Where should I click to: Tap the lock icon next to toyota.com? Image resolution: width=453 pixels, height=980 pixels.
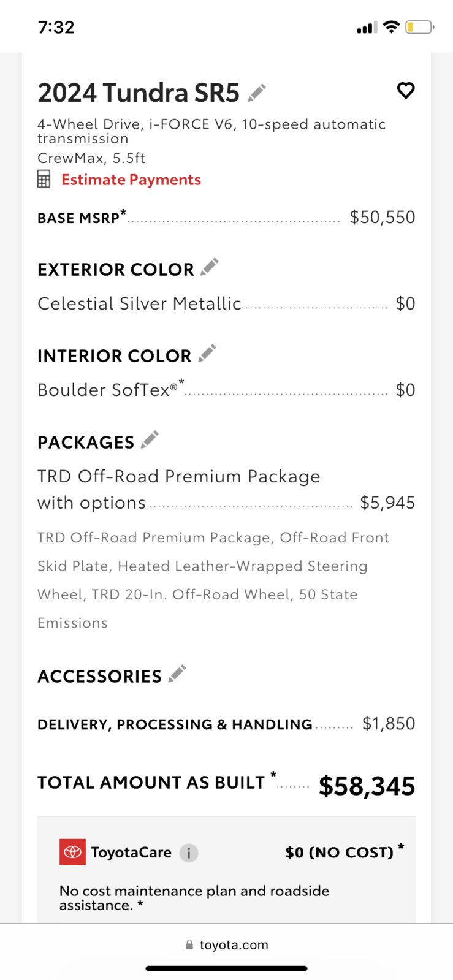(x=189, y=944)
